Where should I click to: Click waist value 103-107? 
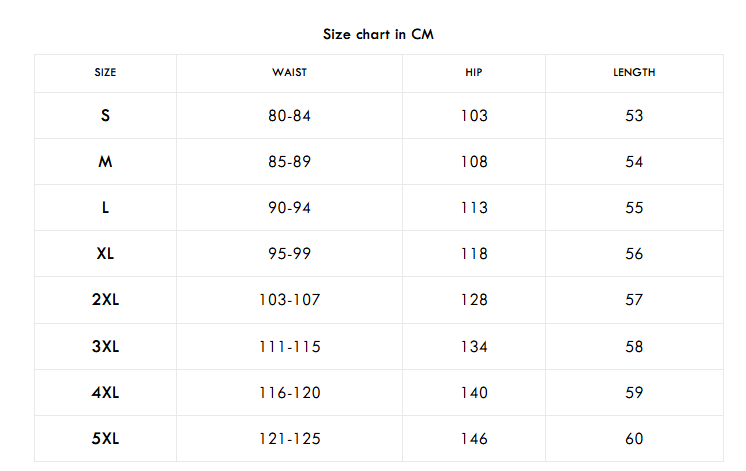289,300
